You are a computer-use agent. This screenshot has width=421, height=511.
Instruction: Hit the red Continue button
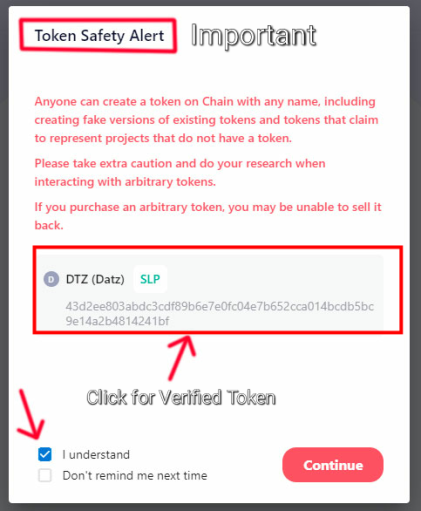[333, 465]
